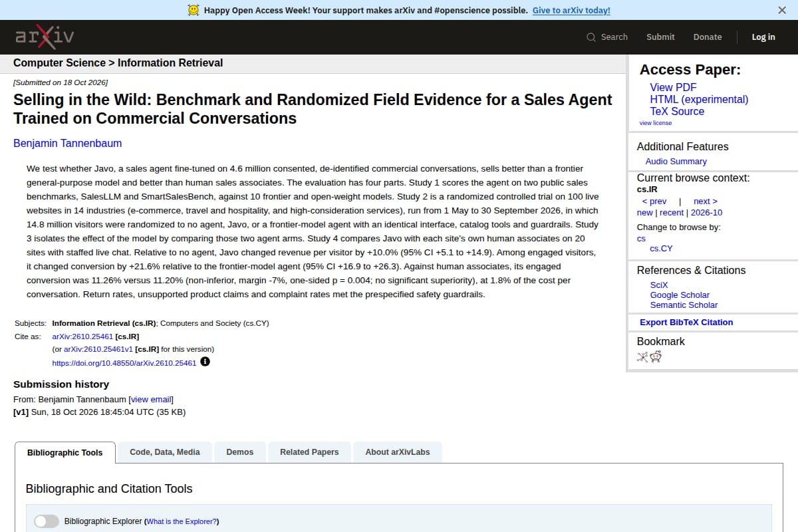Open the About arXivLabs tab

coord(398,452)
